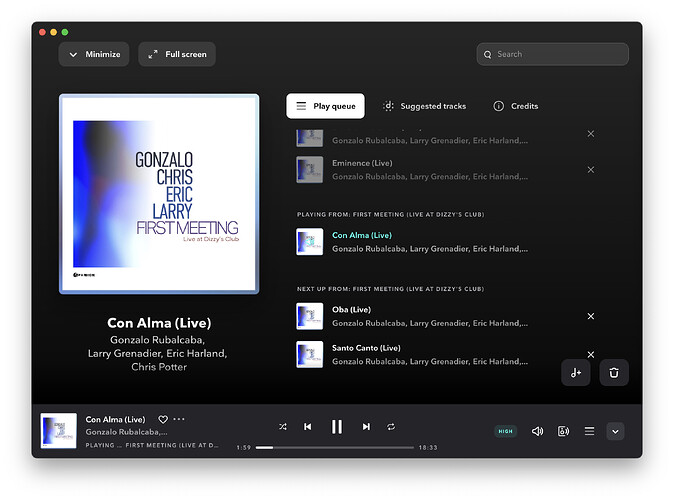Favorite Con Alma (Live) with heart icon
Viewport: 674px width, 499px height.
pos(163,419)
